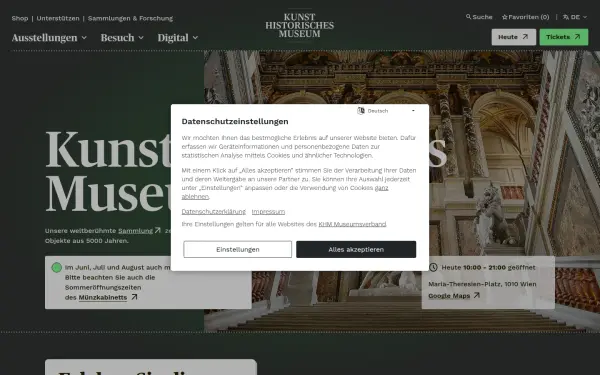This screenshot has width=600, height=375.
Task: Open the Shop link
Action: [x=20, y=18]
